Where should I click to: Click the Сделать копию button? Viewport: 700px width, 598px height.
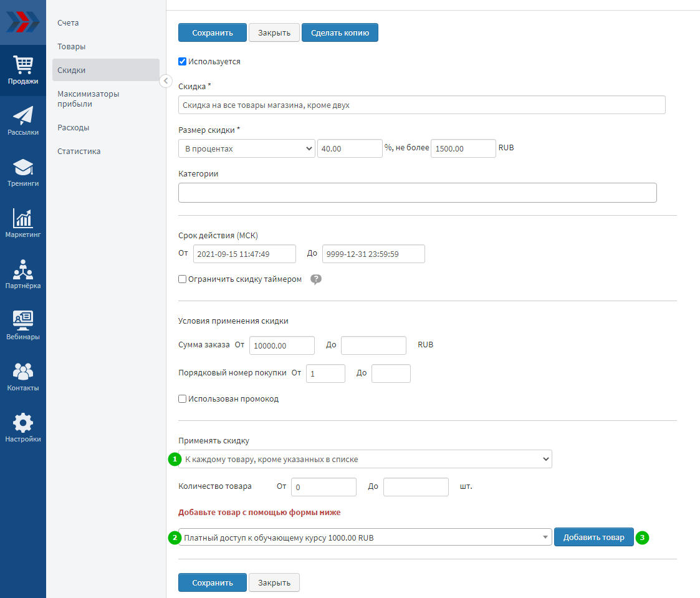point(340,33)
